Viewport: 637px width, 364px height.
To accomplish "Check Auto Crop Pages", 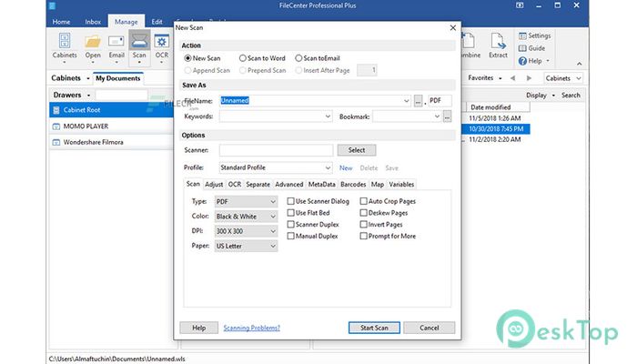I will [364, 201].
